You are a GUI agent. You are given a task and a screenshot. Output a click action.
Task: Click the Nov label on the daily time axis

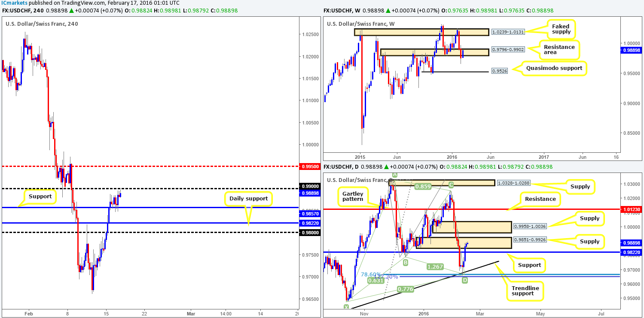pos(364,314)
